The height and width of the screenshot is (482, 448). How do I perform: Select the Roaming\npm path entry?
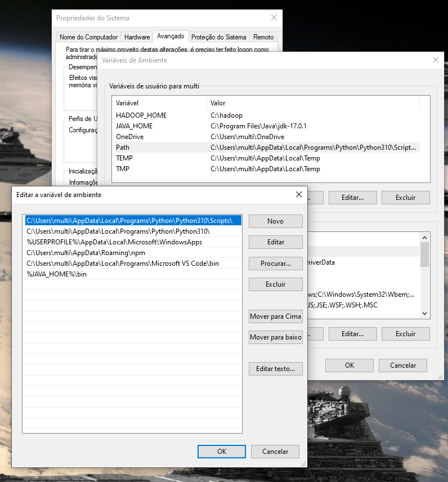coord(132,253)
